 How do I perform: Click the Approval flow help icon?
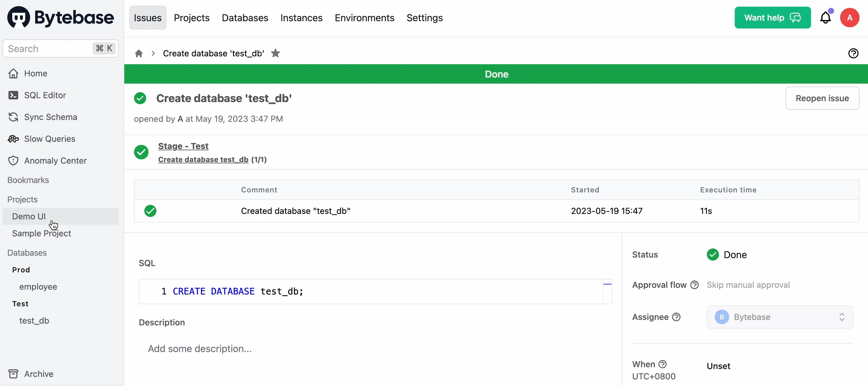(x=694, y=285)
